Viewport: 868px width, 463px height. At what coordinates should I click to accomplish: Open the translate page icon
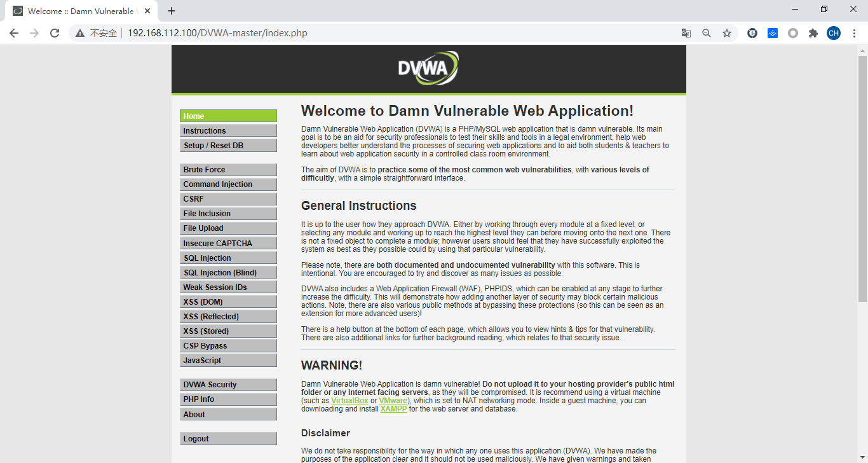(686, 33)
